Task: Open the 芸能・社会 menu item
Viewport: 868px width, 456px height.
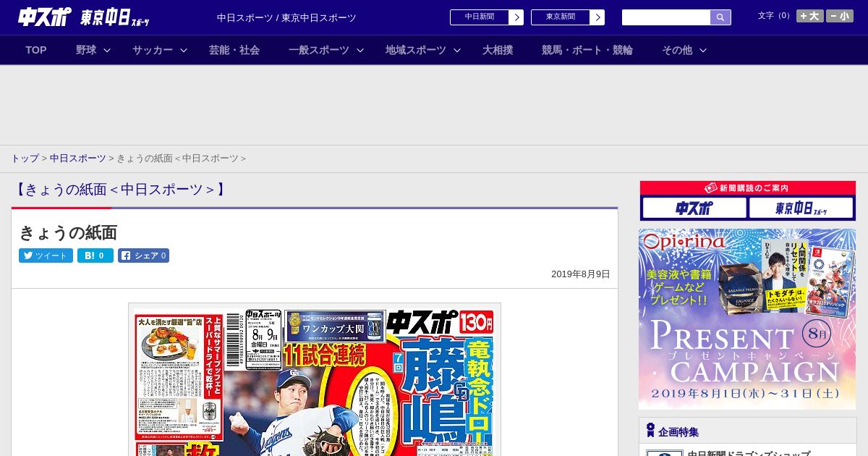Action: tap(234, 50)
